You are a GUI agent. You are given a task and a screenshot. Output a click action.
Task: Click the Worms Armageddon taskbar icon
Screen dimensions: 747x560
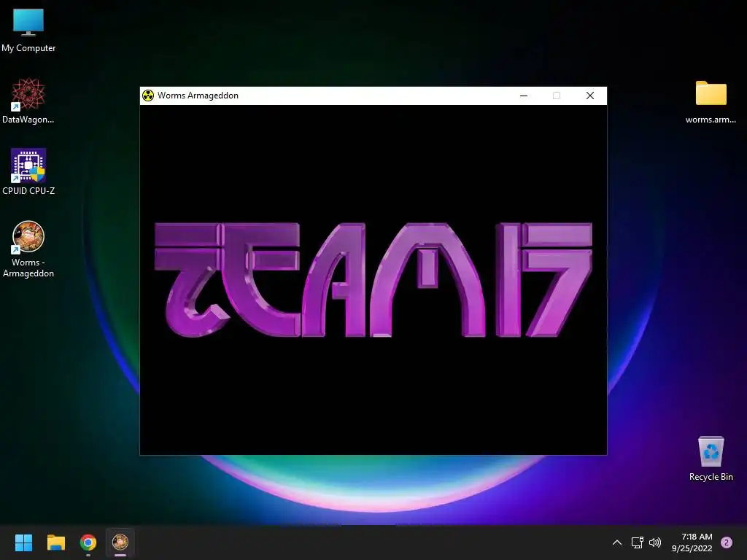coord(120,542)
